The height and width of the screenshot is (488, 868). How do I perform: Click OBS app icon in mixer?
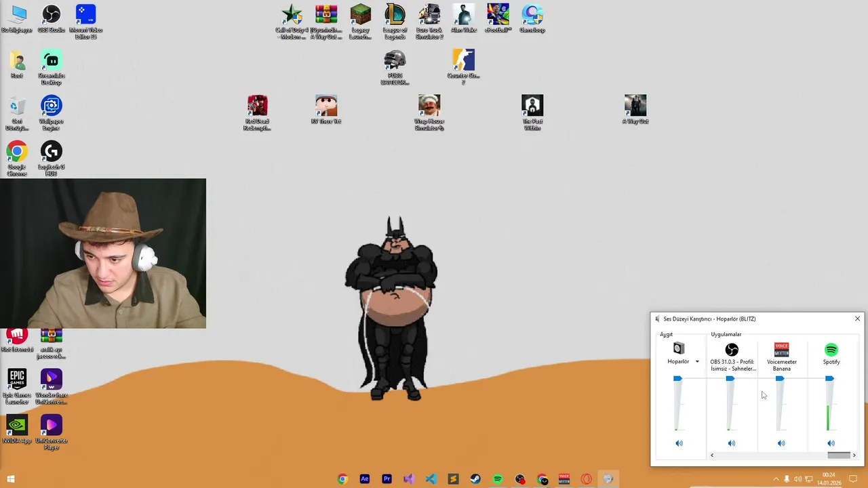pos(732,350)
